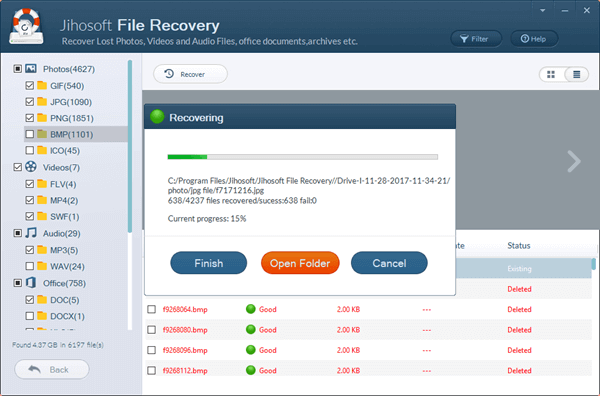Screen dimensions: 600x396
Task: Tick the checkbox for f9268096.bmp
Action: [x=152, y=350]
